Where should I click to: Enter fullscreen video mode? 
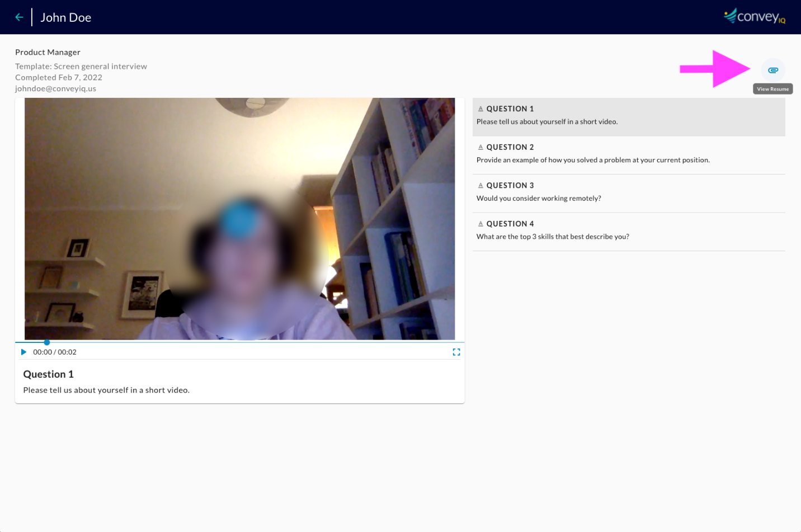click(456, 352)
